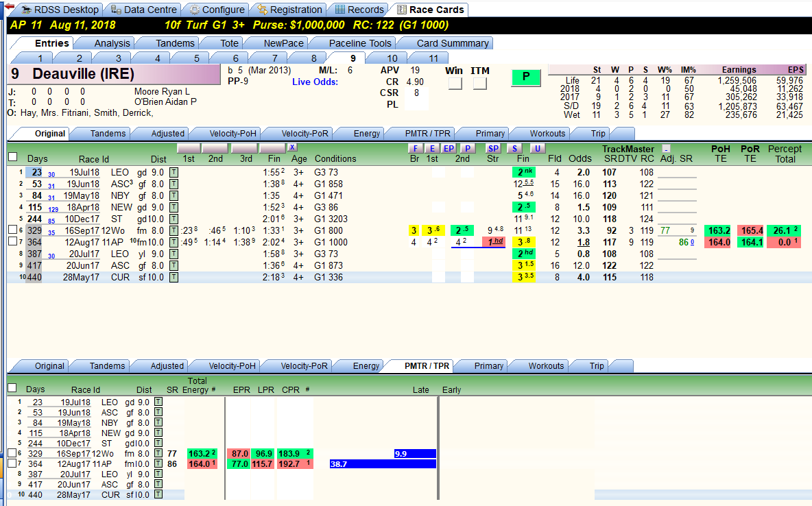Click the SP button above Str column
This screenshot has width=812, height=506.
point(493,149)
